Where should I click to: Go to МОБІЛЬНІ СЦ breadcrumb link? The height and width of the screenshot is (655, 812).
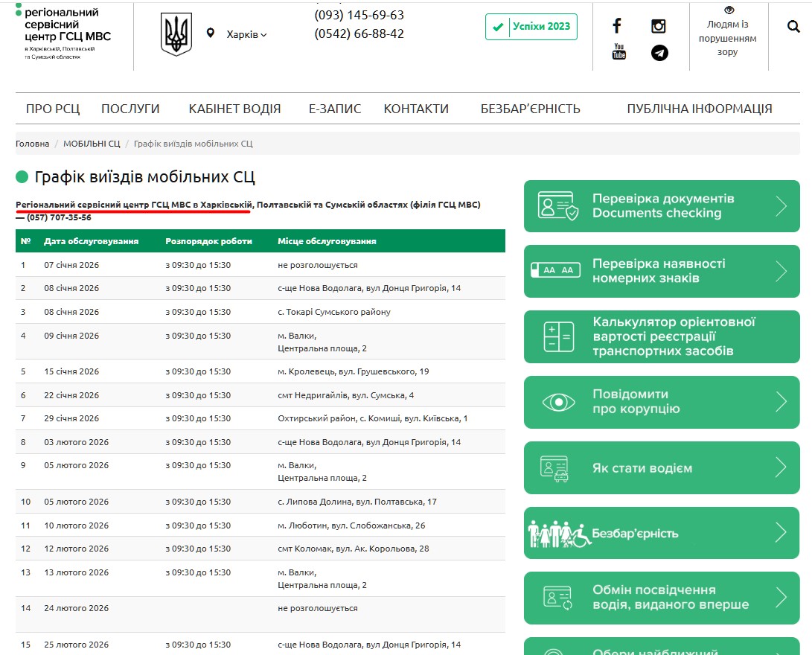[92, 144]
